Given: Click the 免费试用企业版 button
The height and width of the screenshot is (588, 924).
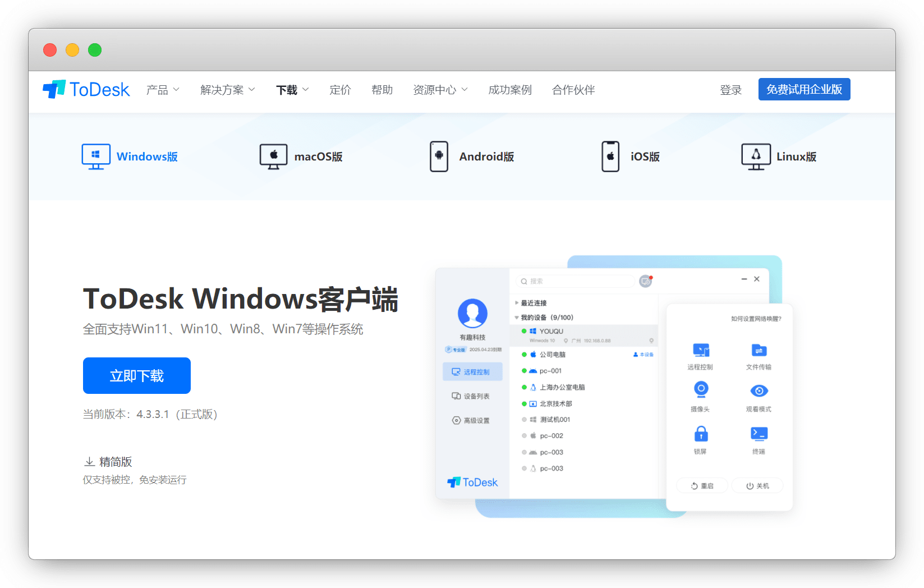Looking at the screenshot, I should pyautogui.click(x=804, y=89).
